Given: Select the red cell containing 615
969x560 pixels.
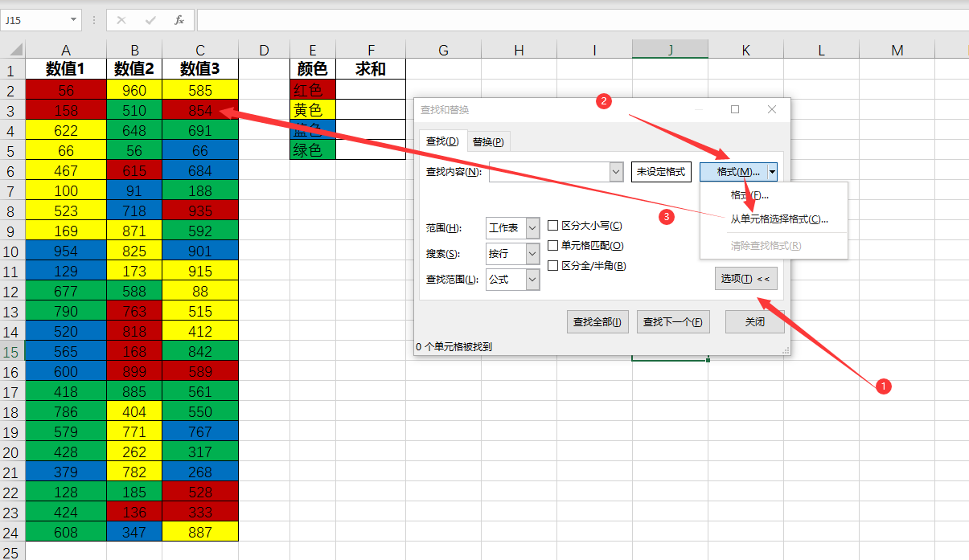Looking at the screenshot, I should (x=134, y=170).
